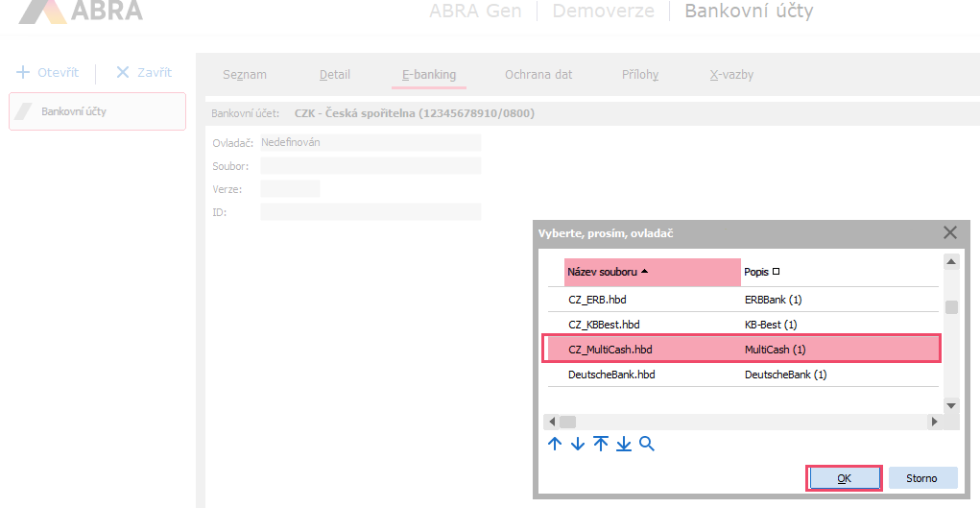Click vertical scrollbar down arrow in dialog
Image resolution: width=980 pixels, height=508 pixels.
point(951,405)
